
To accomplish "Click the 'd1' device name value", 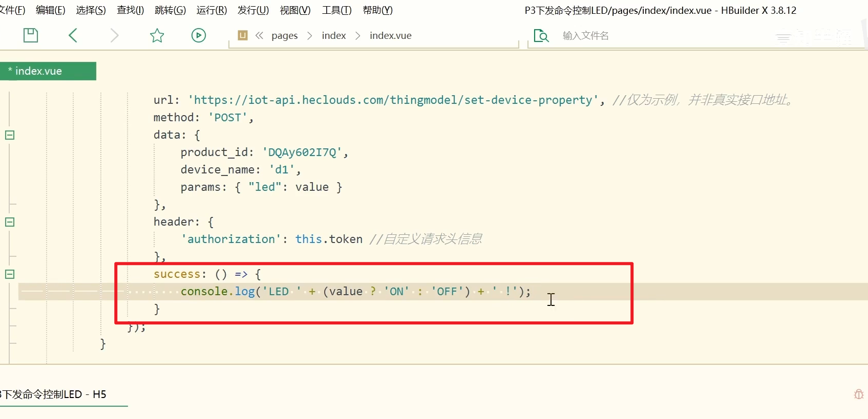I will 282,170.
